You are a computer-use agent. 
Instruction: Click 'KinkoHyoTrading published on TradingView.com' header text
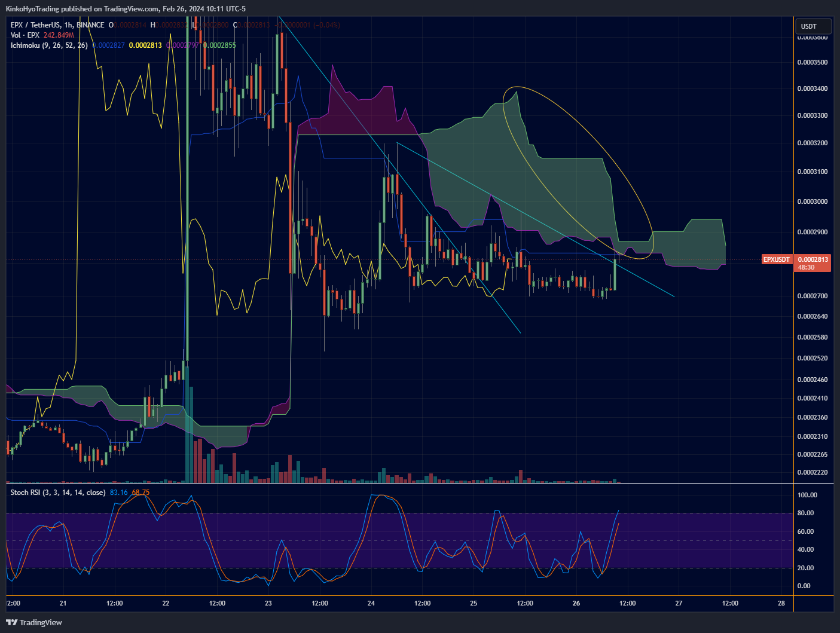point(83,9)
